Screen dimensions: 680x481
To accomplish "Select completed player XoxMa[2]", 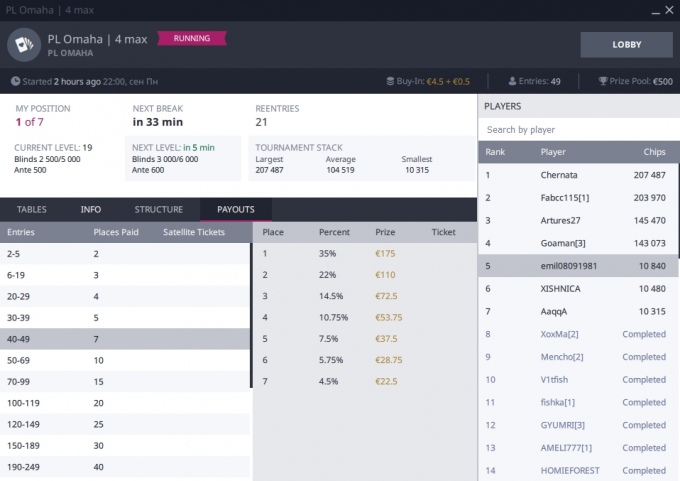I will (578, 334).
